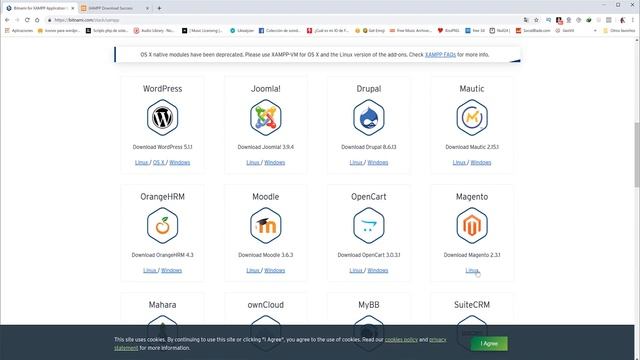Open the Otros favoritos bookmarks folder
The width and height of the screenshot is (640, 360).
coord(619,31)
